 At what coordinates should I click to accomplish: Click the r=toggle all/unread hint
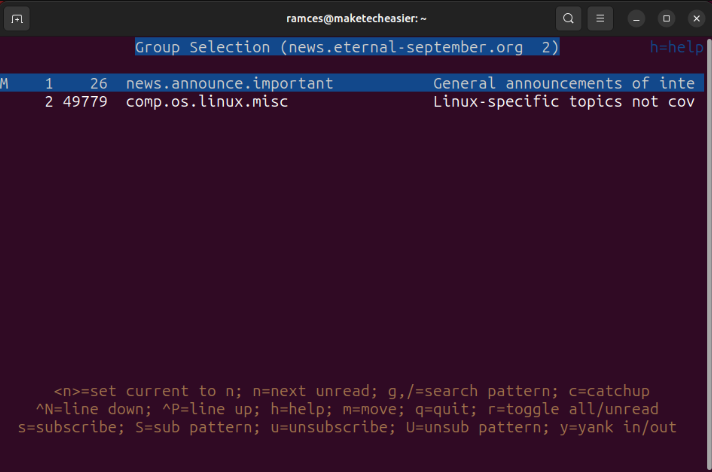(x=573, y=409)
